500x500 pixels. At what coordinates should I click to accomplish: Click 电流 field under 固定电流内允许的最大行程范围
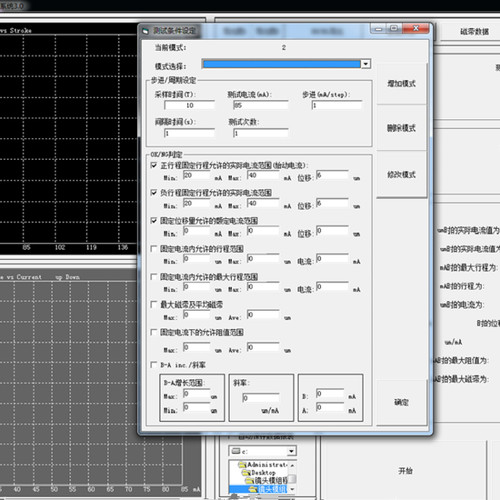pos(332,287)
